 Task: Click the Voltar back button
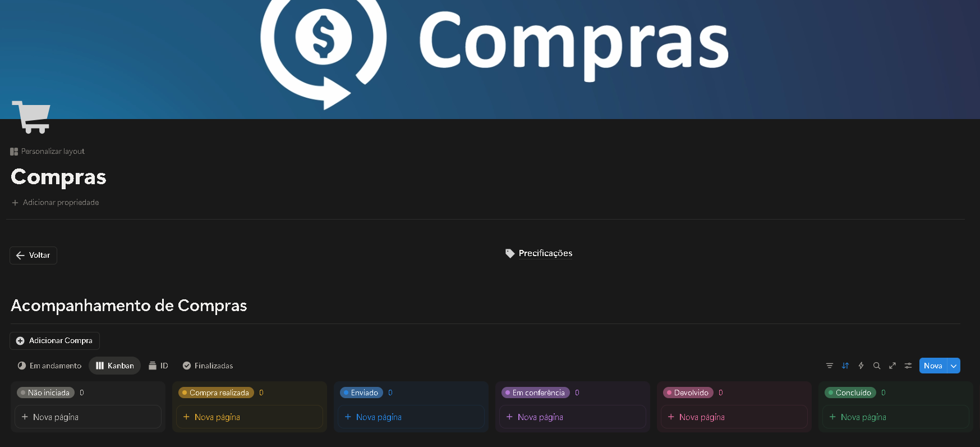(x=33, y=256)
